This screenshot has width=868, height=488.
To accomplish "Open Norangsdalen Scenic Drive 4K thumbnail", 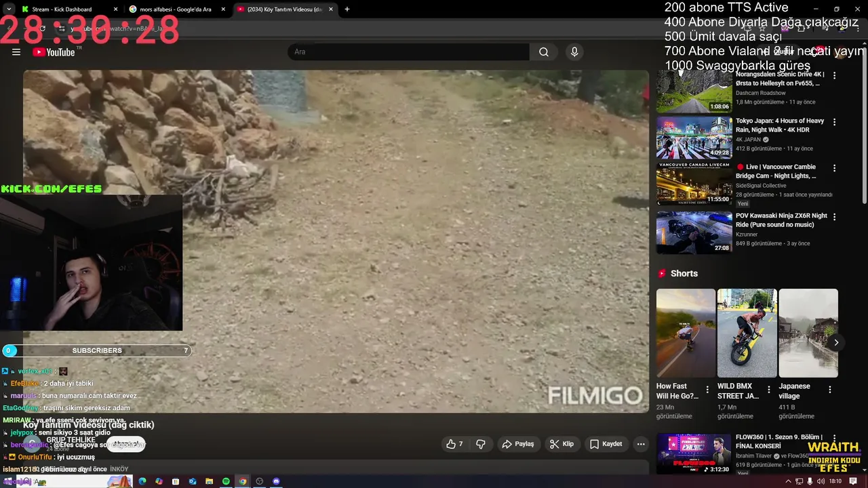I will point(694,91).
